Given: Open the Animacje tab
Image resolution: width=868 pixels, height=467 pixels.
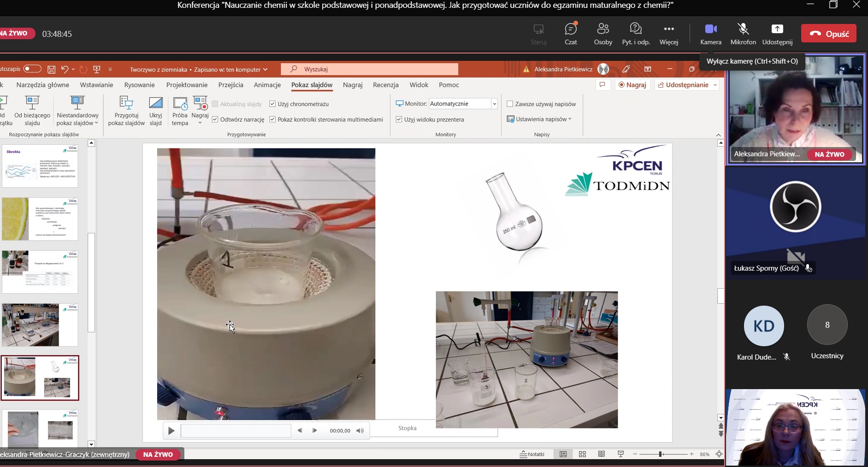Looking at the screenshot, I should [x=267, y=85].
